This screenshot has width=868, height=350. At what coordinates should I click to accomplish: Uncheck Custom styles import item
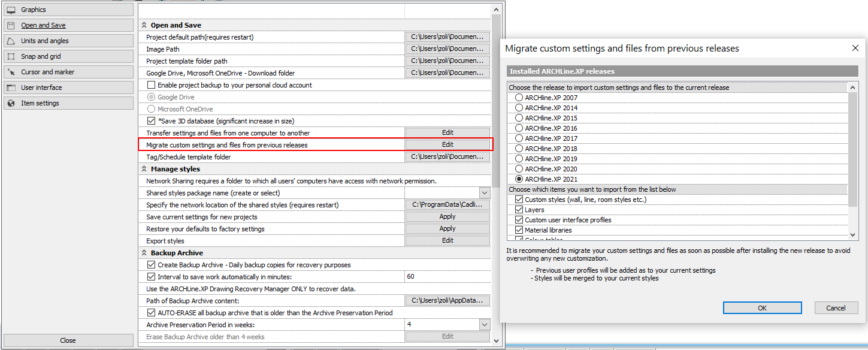coord(519,200)
